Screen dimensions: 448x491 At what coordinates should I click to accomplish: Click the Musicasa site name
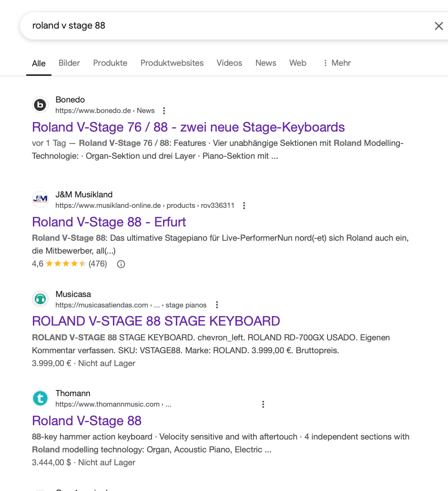[73, 294]
